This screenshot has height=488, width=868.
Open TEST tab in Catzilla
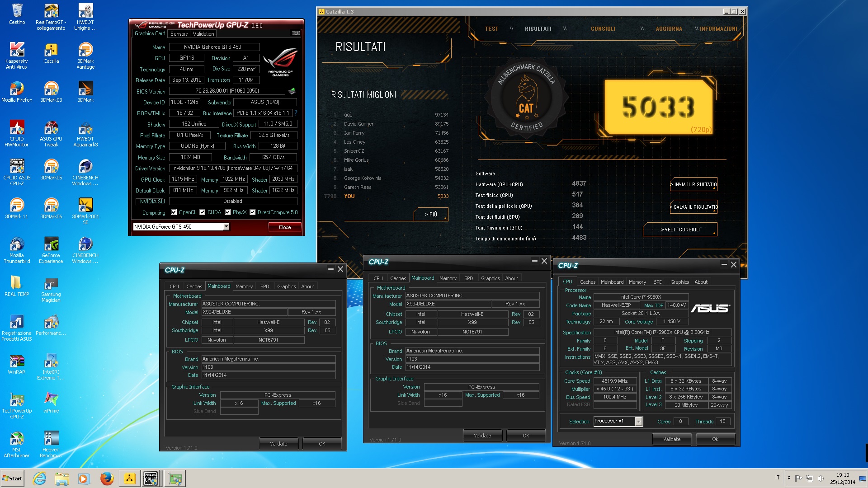point(491,29)
